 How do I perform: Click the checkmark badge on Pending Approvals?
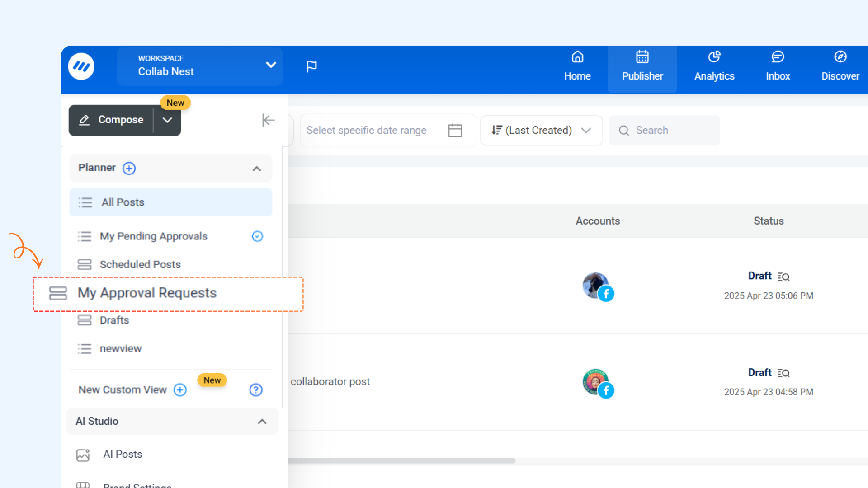pyautogui.click(x=257, y=236)
